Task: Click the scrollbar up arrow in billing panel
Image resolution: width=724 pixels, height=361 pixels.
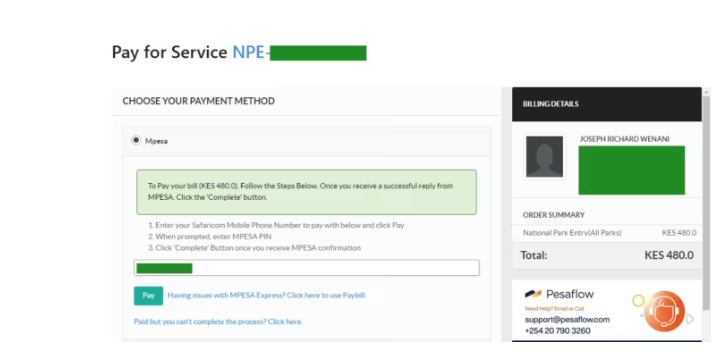Action: tap(706, 92)
